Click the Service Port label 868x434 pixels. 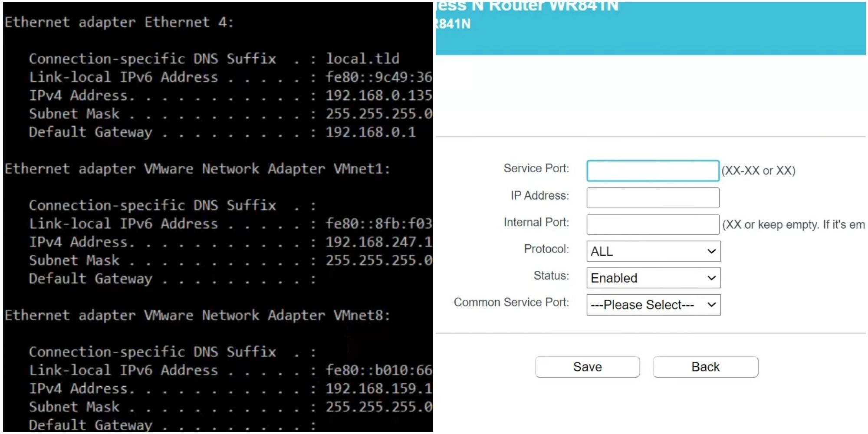click(x=536, y=168)
